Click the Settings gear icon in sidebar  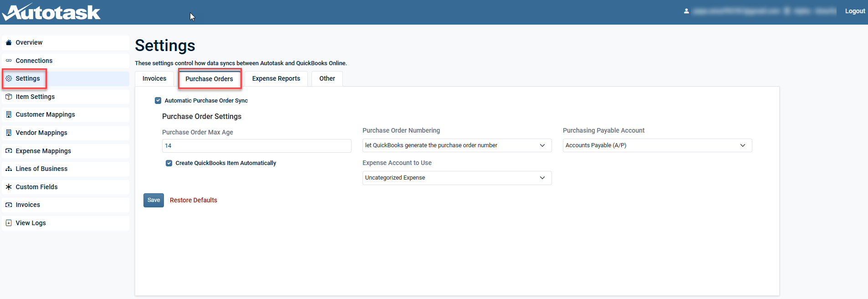point(9,78)
